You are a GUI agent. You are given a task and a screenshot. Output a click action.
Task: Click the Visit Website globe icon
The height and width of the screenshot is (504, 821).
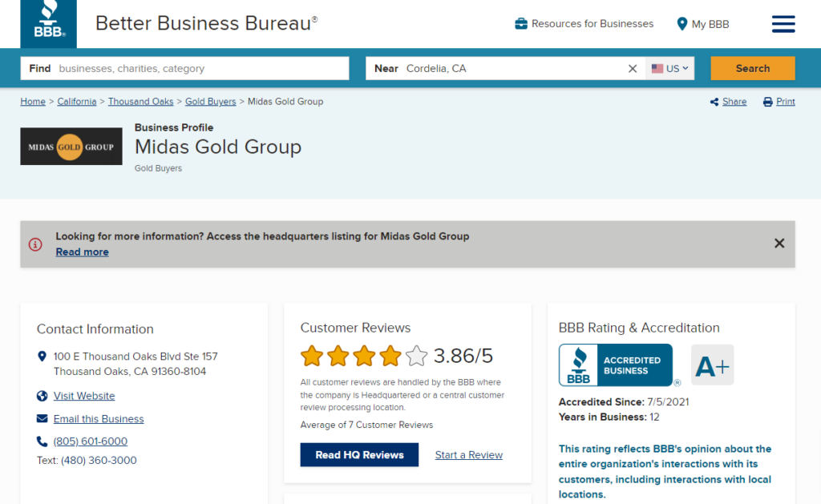click(x=42, y=396)
